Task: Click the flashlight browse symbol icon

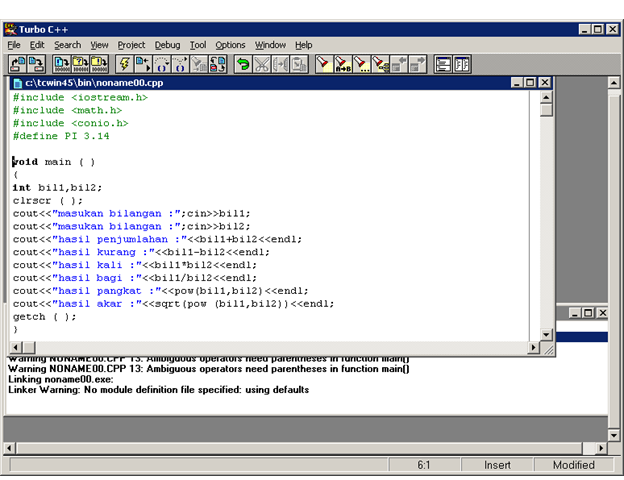Action: [380, 64]
